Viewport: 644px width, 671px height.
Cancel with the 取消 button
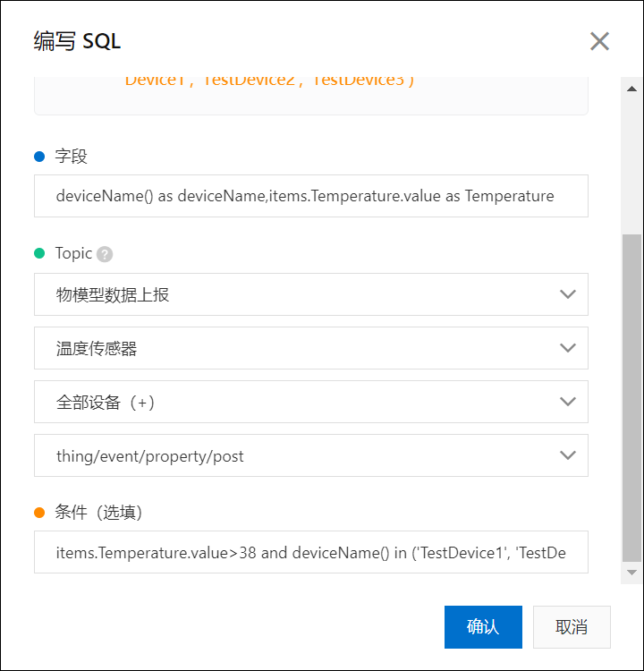[572, 627]
